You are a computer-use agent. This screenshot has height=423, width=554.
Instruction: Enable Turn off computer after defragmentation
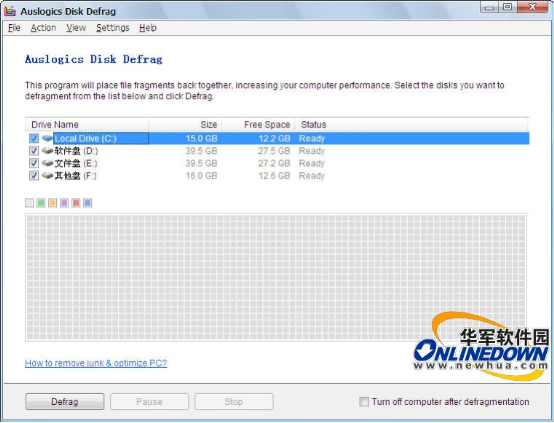coord(364,401)
